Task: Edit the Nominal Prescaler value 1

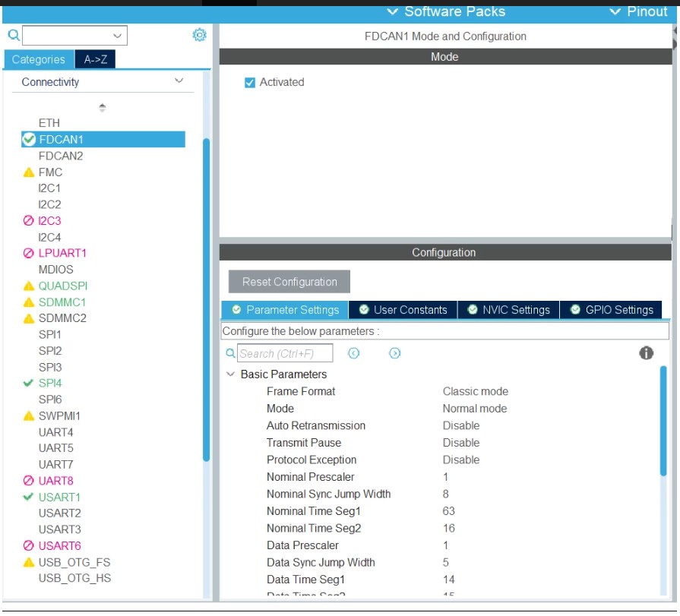Action: pos(445,477)
